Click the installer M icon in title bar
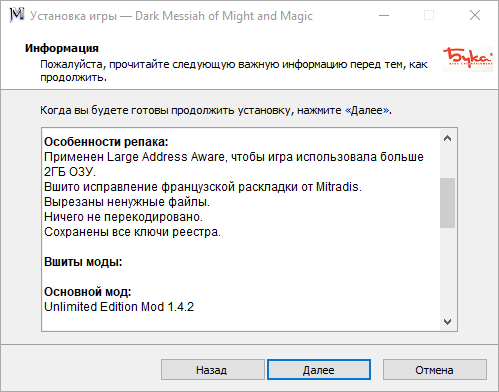The image size is (499, 392). [x=16, y=15]
